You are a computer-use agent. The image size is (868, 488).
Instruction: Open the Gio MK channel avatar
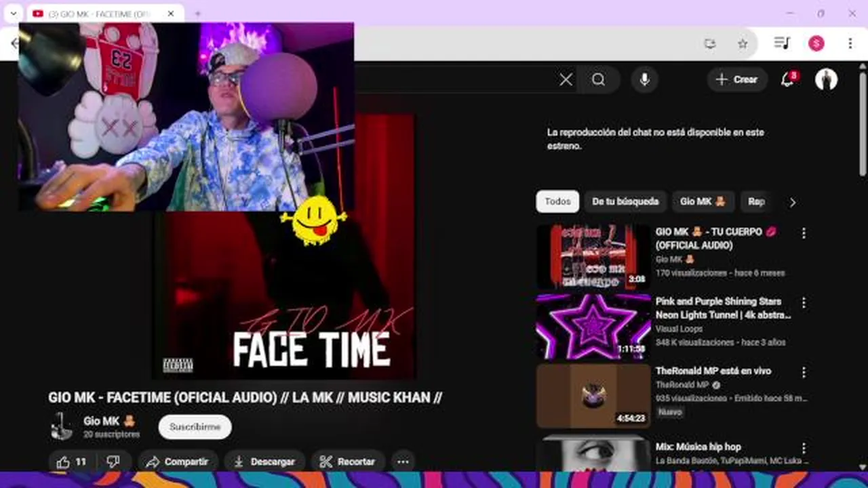(x=62, y=426)
